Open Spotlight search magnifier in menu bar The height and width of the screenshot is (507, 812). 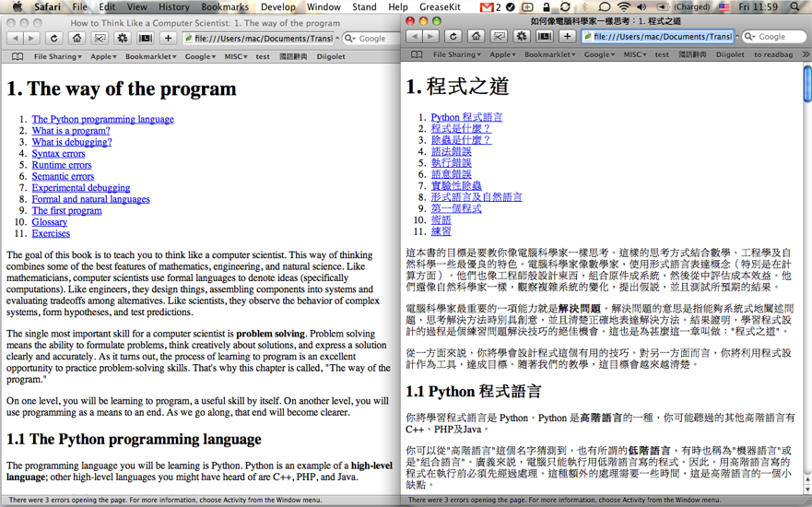point(795,6)
